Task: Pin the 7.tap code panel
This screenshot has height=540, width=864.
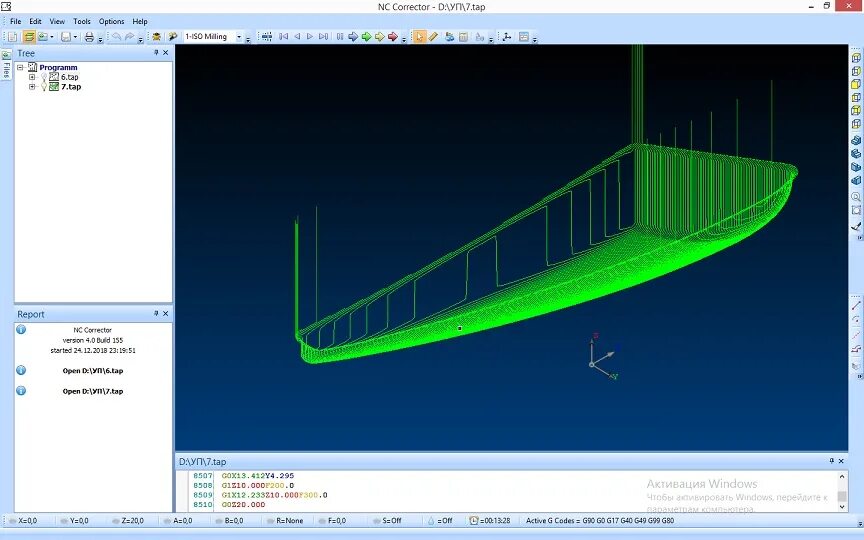Action: tap(831, 461)
